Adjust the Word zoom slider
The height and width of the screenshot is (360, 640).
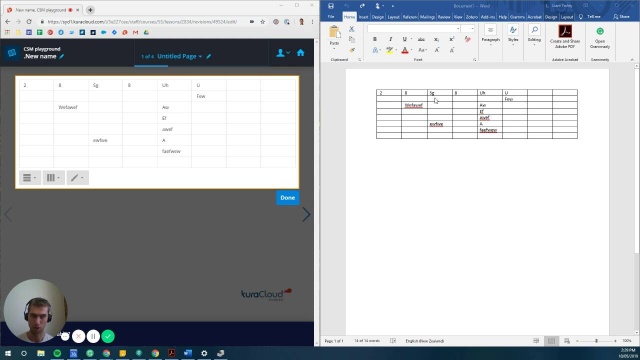click(596, 341)
